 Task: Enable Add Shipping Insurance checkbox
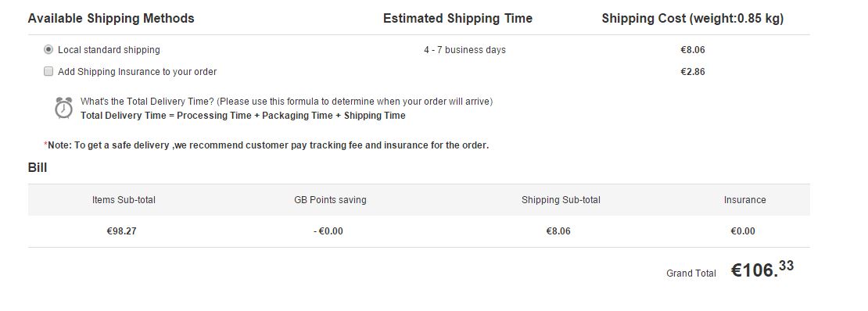click(x=48, y=71)
